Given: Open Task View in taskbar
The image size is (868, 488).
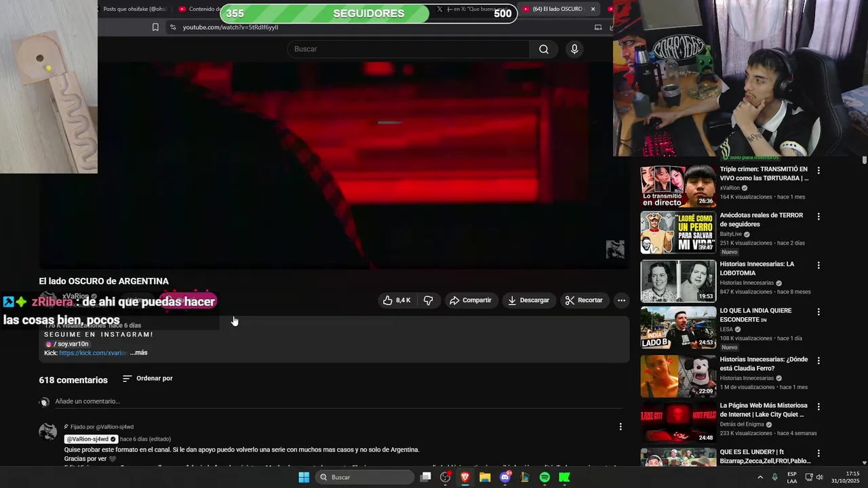Looking at the screenshot, I should 425,477.
